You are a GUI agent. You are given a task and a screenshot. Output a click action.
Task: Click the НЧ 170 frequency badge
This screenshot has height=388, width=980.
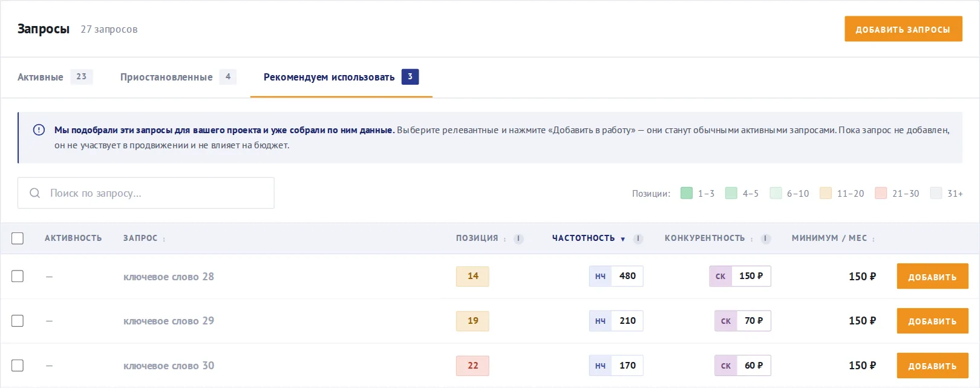click(x=616, y=366)
